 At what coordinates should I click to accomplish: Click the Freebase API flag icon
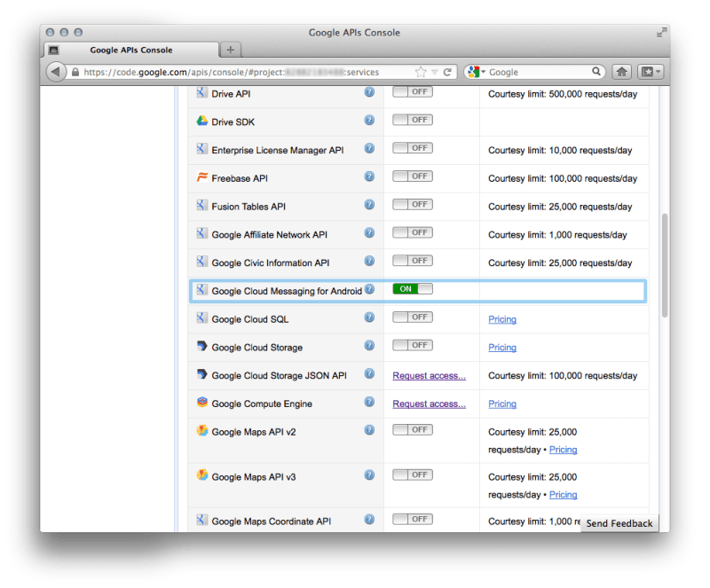(201, 176)
